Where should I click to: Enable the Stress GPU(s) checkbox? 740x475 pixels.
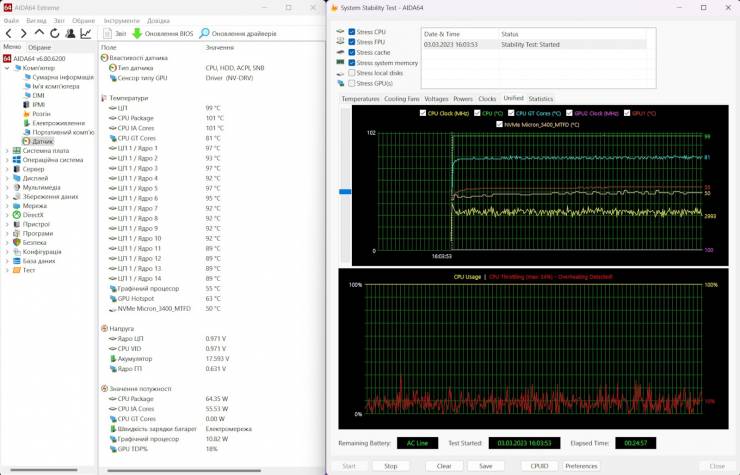(351, 83)
